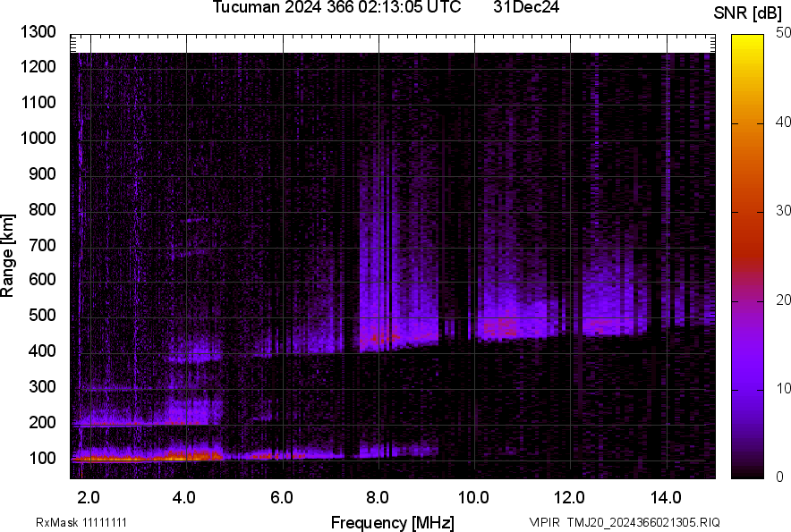Click the VIPIR TMJ20 .RIQ filename label
791x532 pixels.
pyautogui.click(x=624, y=522)
